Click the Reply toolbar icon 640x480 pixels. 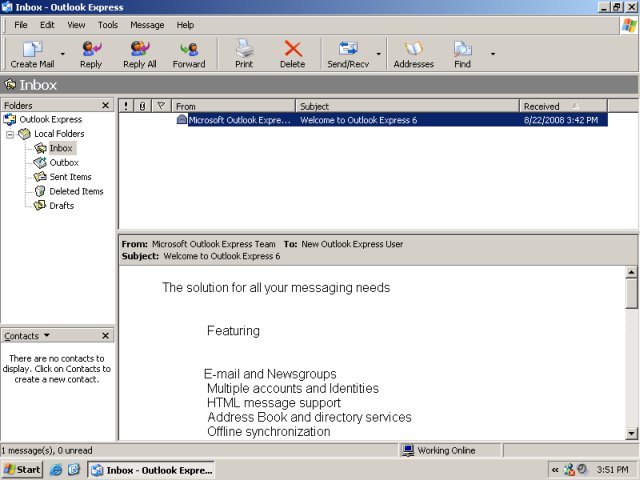[x=91, y=54]
